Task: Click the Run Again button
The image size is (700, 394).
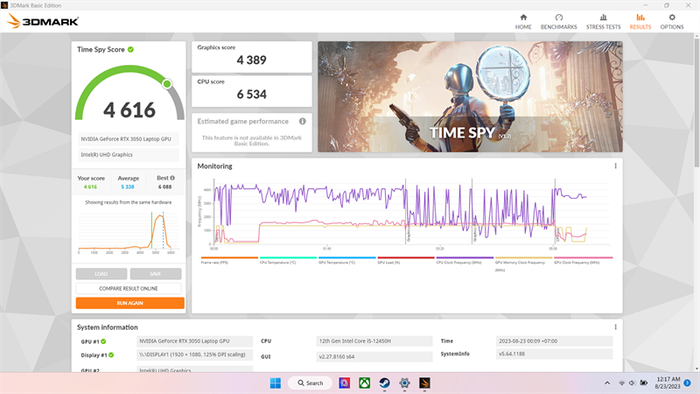Action: 130,303
